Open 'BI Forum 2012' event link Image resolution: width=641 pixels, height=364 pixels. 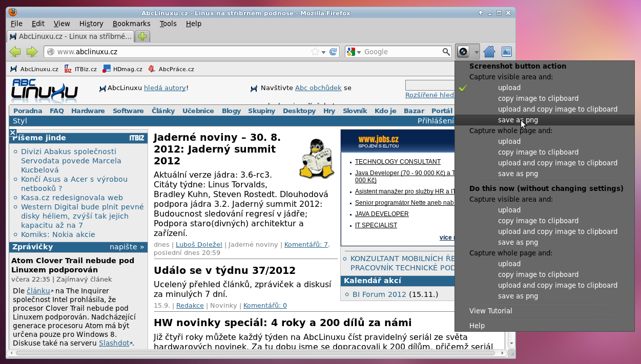[x=379, y=294]
